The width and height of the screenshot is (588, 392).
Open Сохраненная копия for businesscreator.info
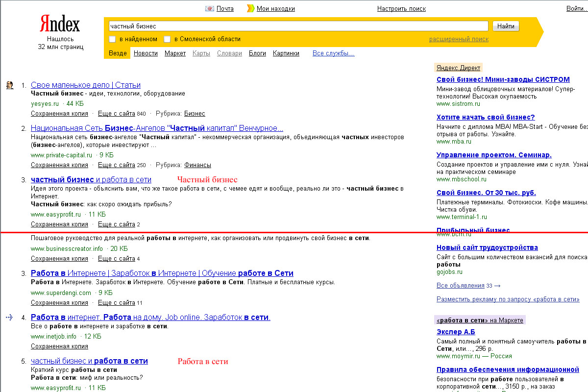[59, 258]
